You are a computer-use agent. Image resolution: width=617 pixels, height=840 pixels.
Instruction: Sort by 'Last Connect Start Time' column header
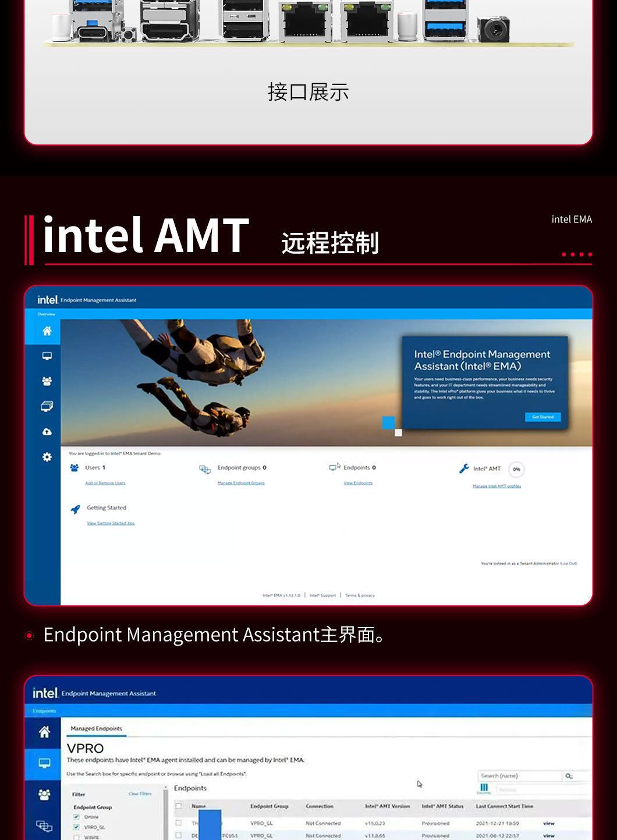(505, 806)
